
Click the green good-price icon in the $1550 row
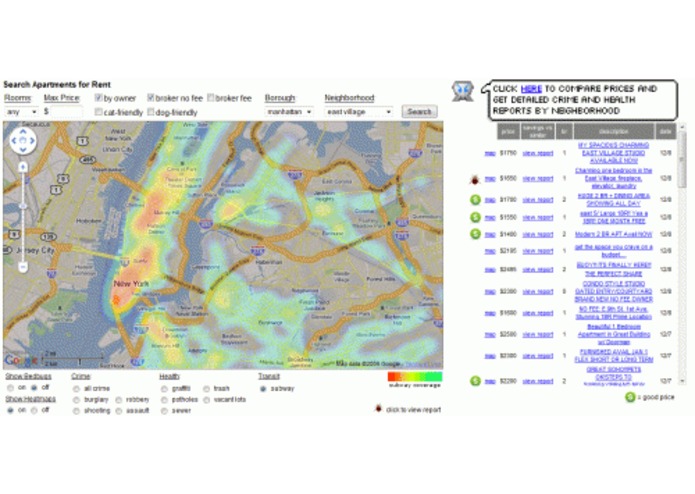click(475, 218)
